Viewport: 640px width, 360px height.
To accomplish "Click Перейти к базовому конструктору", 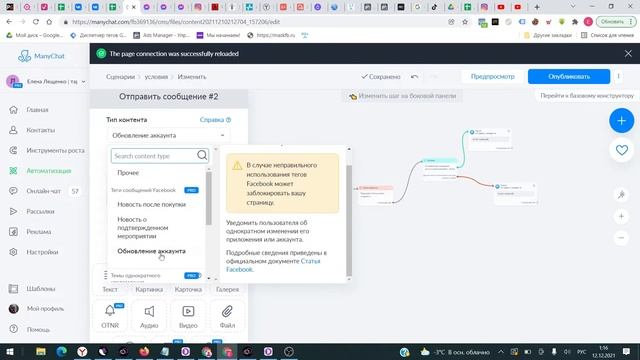I will (x=587, y=96).
